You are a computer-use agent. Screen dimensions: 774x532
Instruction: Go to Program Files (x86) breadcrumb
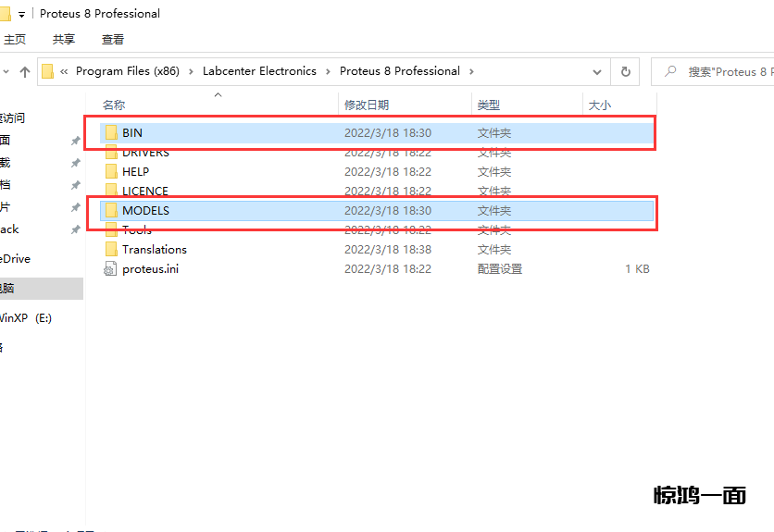(x=127, y=71)
